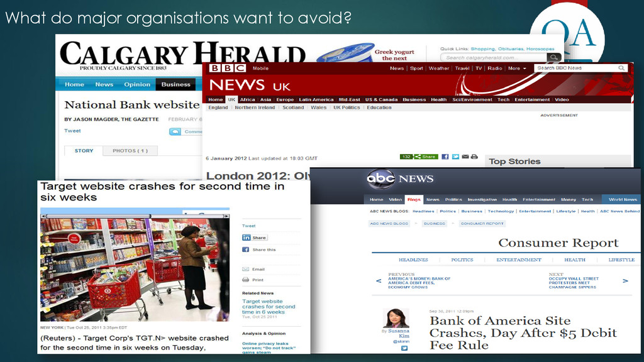Click the Twitter share icon on BBC article

pyautogui.click(x=455, y=156)
